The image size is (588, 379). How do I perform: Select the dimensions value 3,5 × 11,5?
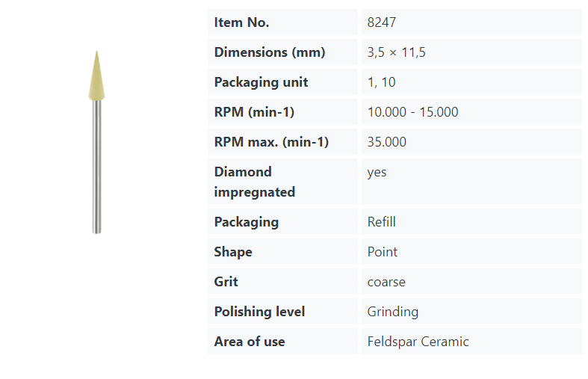point(397,52)
